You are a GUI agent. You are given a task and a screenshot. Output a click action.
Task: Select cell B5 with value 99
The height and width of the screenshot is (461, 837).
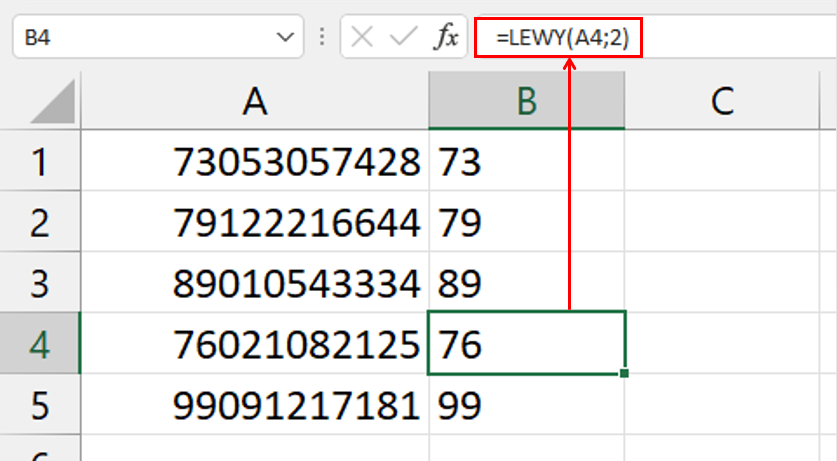click(527, 405)
